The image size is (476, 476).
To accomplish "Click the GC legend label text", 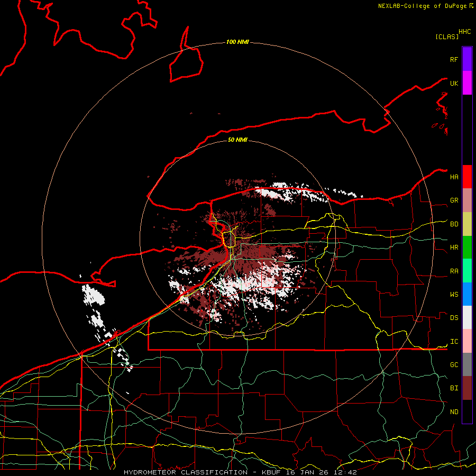I will click(x=454, y=365).
